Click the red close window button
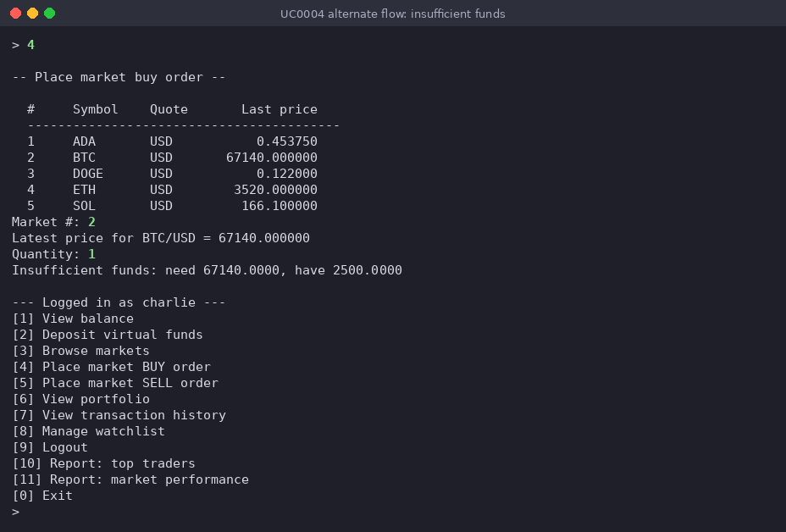Image resolution: width=786 pixels, height=532 pixels. 15,14
